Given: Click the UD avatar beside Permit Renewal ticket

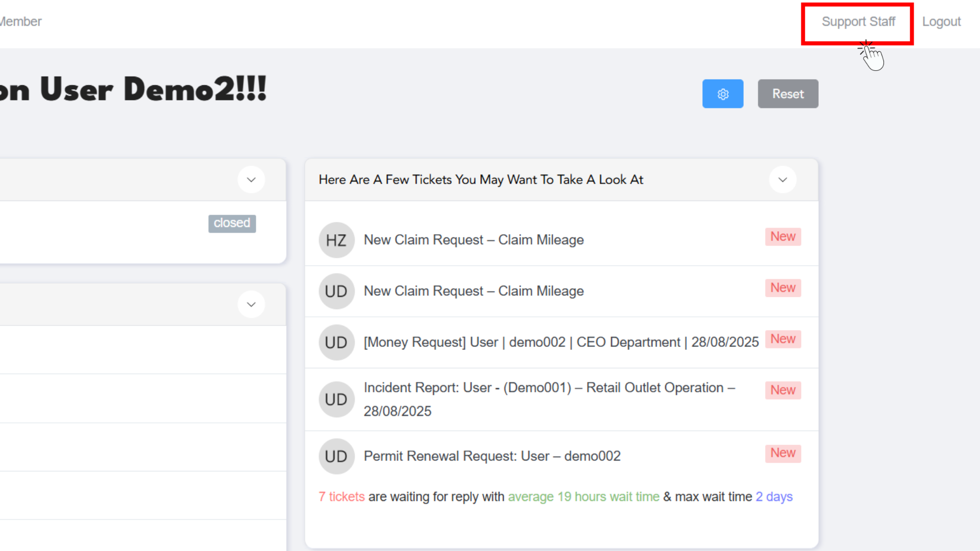Looking at the screenshot, I should click(x=336, y=456).
